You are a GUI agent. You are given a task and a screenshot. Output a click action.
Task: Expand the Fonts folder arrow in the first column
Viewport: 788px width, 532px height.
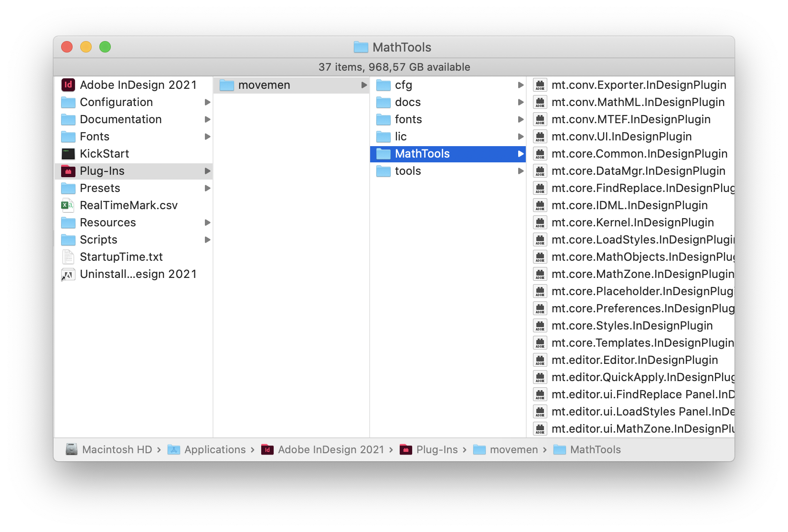(x=207, y=137)
